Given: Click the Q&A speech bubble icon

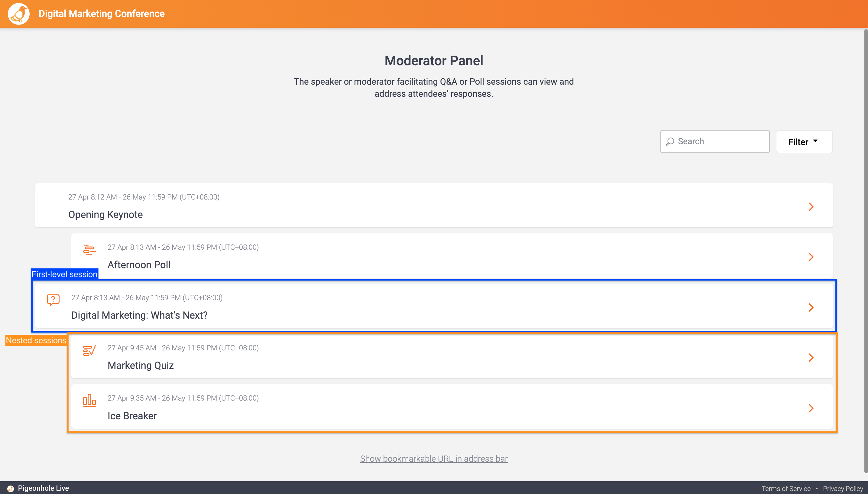Looking at the screenshot, I should click(x=53, y=300).
